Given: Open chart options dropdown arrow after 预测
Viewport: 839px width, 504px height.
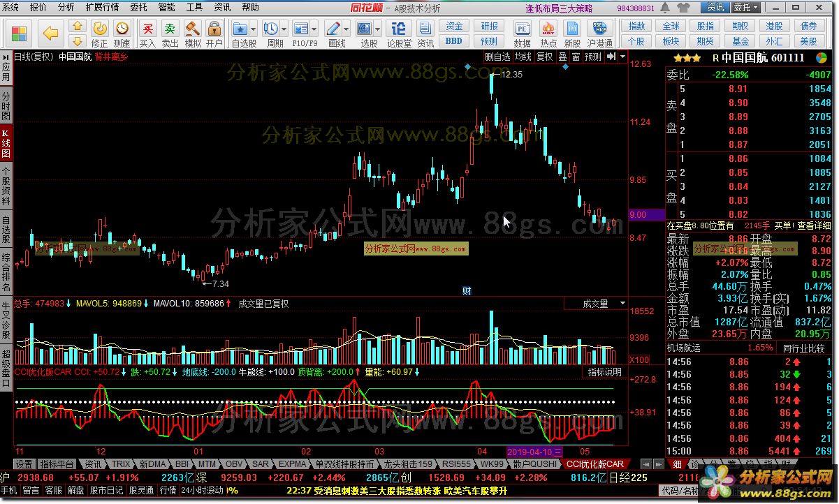Looking at the screenshot, I should (x=622, y=57).
